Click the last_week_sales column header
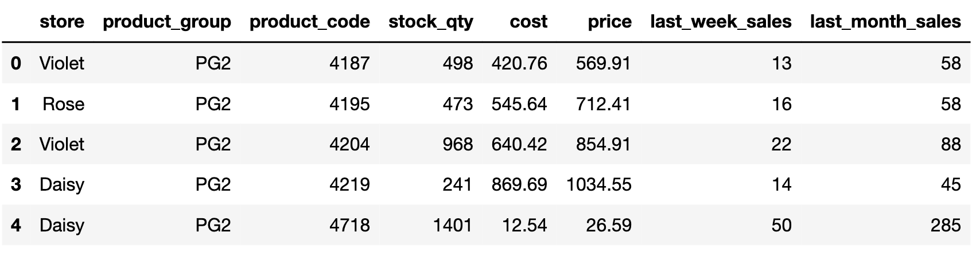The height and width of the screenshot is (255, 980). pos(721,22)
